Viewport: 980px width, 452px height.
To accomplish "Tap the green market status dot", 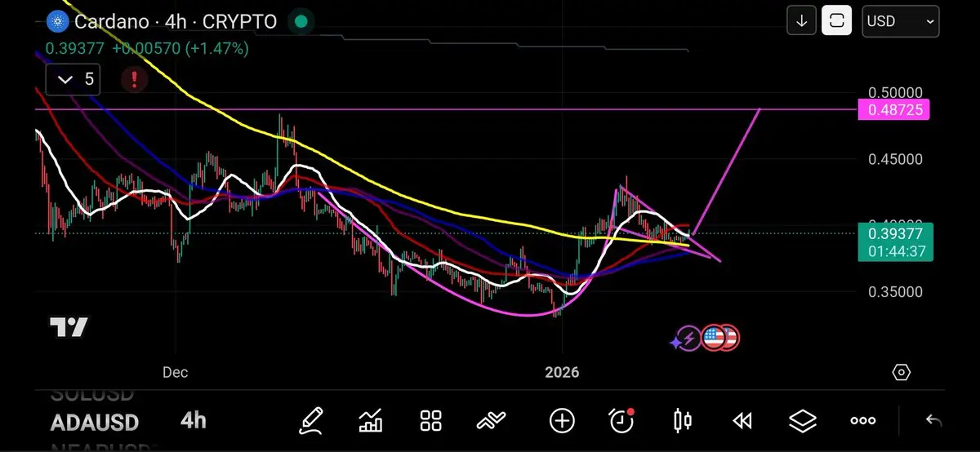I will [300, 21].
